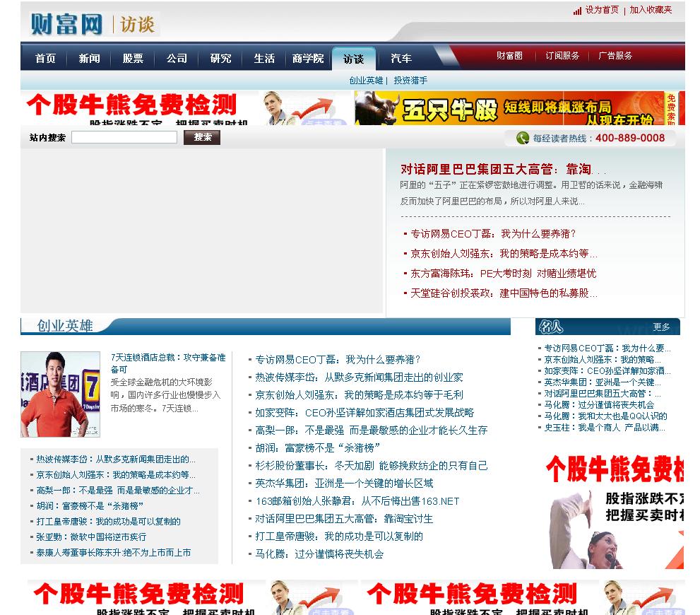This screenshot has width=700, height=615.
Task: Click the green phone hotline icon
Action: (x=522, y=138)
